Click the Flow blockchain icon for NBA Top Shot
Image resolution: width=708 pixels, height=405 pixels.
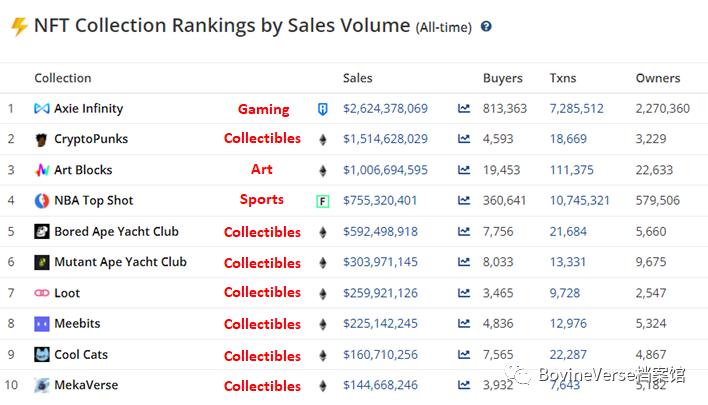click(322, 201)
